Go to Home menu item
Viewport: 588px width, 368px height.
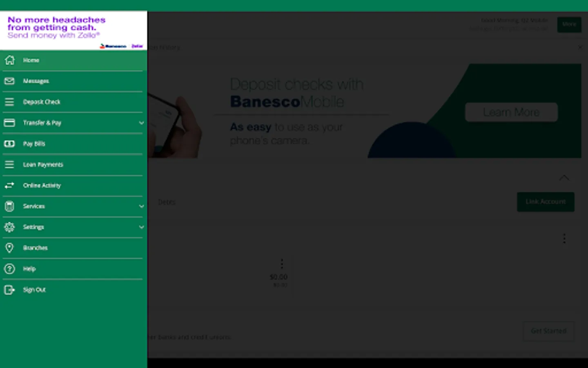click(73, 60)
